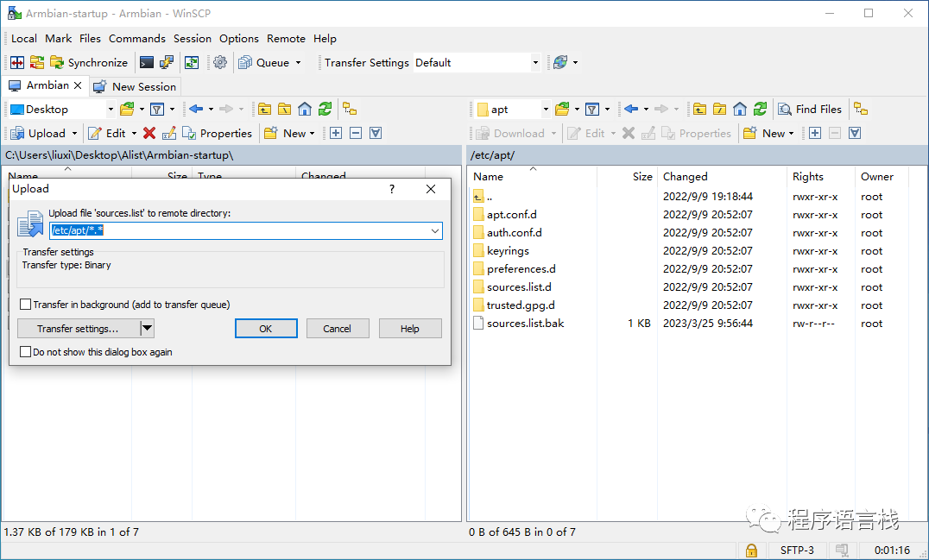The image size is (929, 560).
Task: Click local Rename icon
Action: [x=169, y=133]
